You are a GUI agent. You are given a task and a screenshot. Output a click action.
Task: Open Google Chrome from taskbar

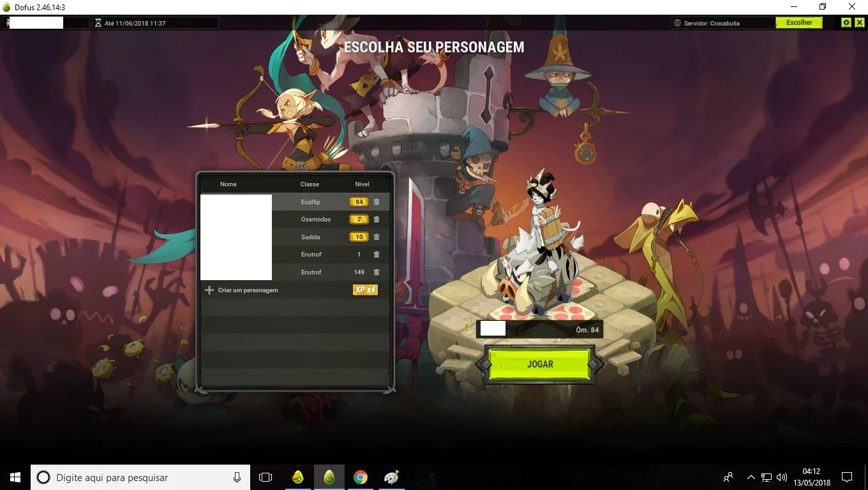(361, 477)
